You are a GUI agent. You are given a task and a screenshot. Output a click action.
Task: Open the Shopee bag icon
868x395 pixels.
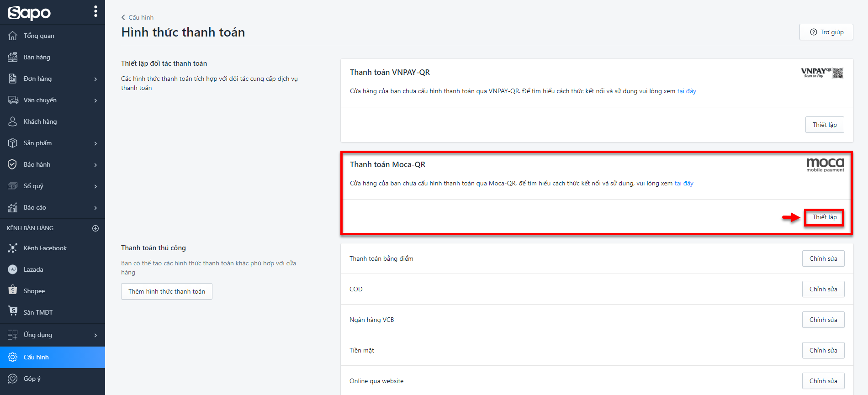tap(13, 290)
